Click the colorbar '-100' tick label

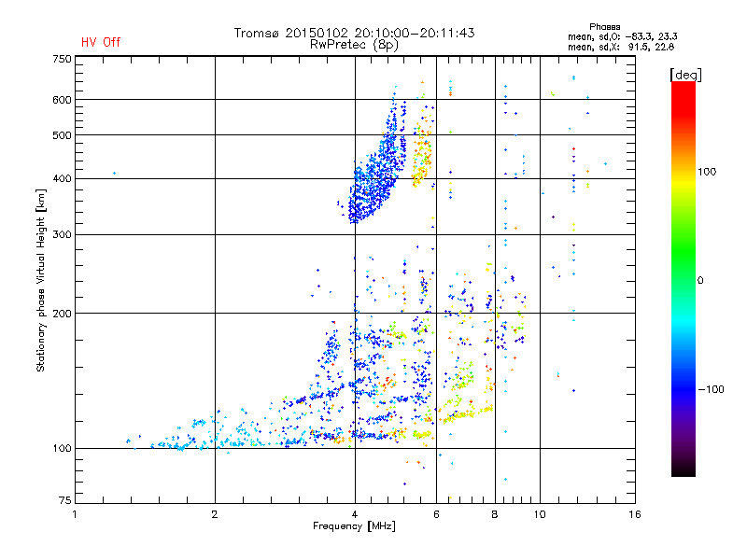(x=711, y=389)
